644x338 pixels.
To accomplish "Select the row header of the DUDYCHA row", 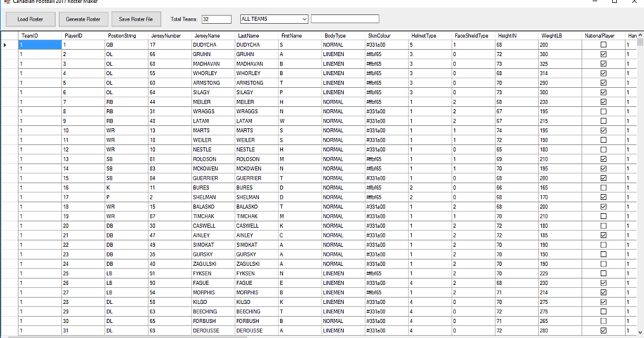I will coord(9,44).
